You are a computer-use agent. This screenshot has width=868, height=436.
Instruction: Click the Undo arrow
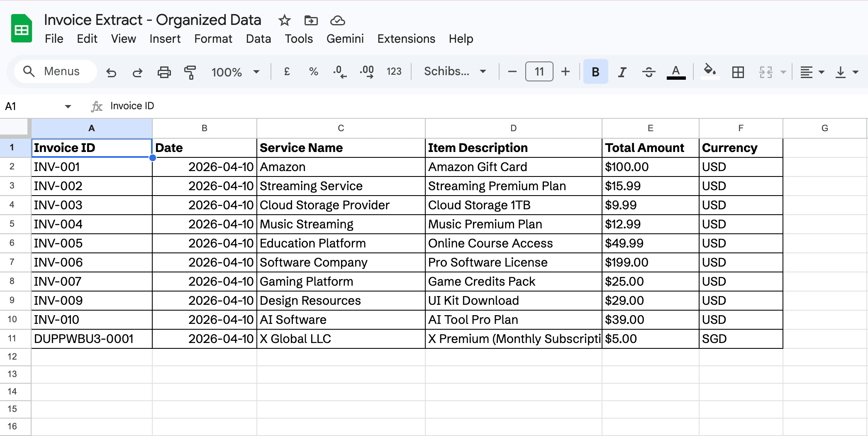click(111, 72)
